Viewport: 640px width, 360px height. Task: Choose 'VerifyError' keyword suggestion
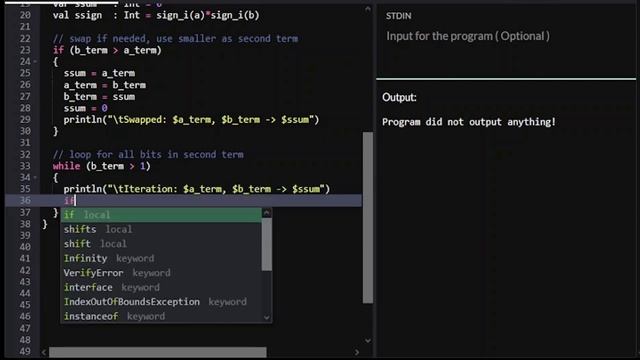(161, 273)
